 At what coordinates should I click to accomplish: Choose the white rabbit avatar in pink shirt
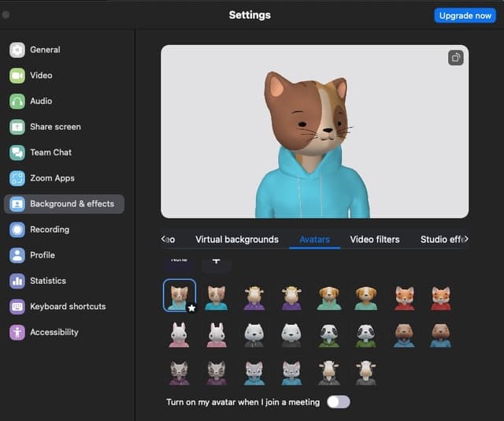pyautogui.click(x=179, y=334)
